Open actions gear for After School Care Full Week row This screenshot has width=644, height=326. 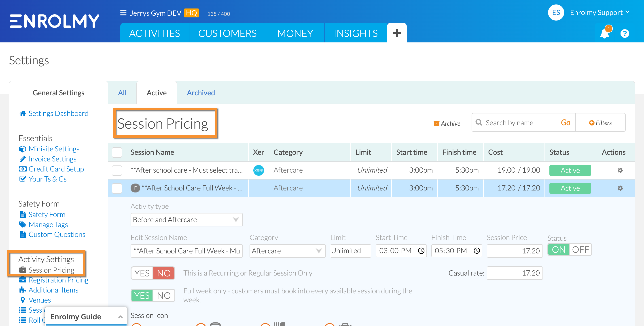[620, 188]
